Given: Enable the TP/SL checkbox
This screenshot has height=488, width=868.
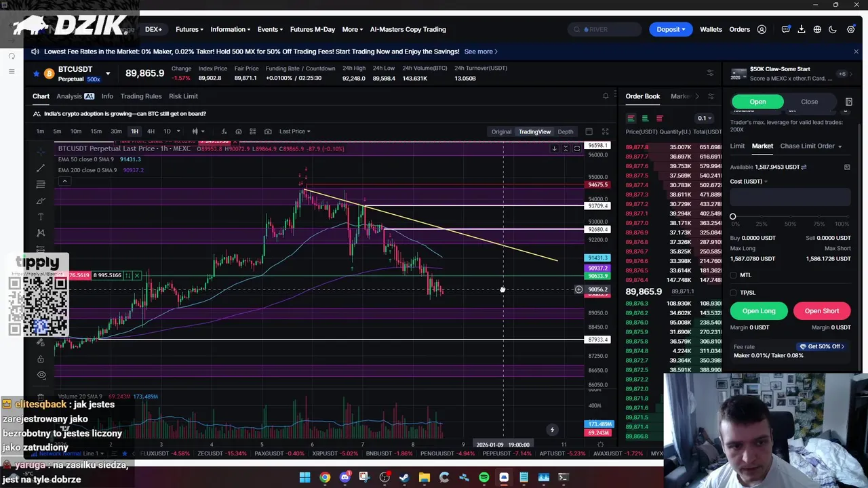Looking at the screenshot, I should coord(734,293).
